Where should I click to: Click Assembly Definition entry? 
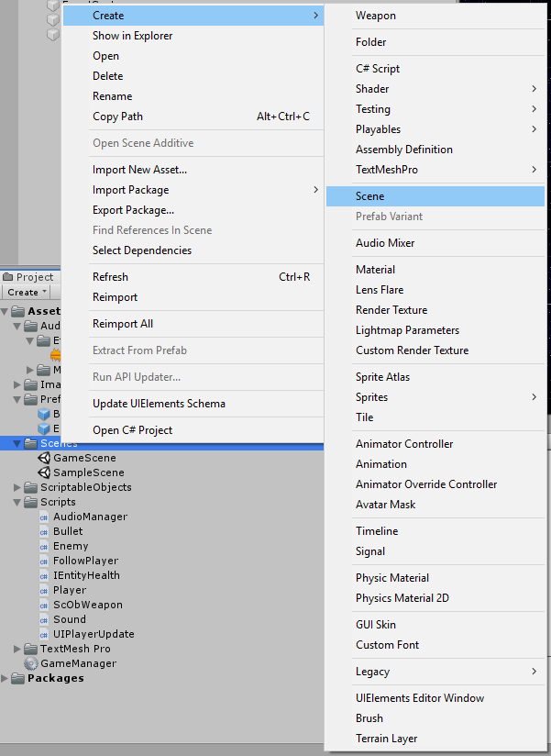435,150
